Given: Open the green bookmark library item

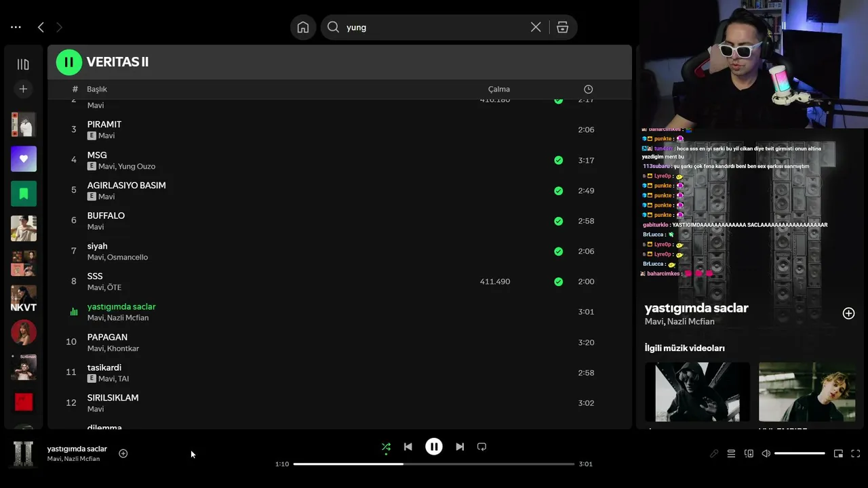Looking at the screenshot, I should [x=24, y=194].
